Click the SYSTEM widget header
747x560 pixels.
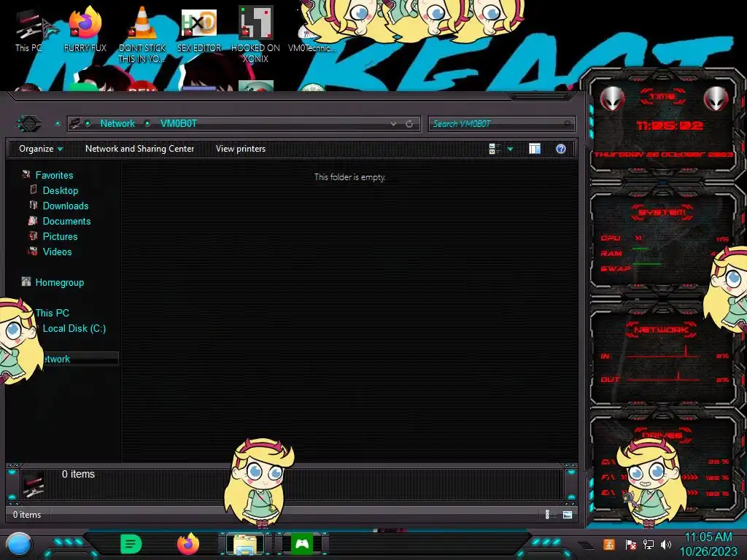coord(662,212)
